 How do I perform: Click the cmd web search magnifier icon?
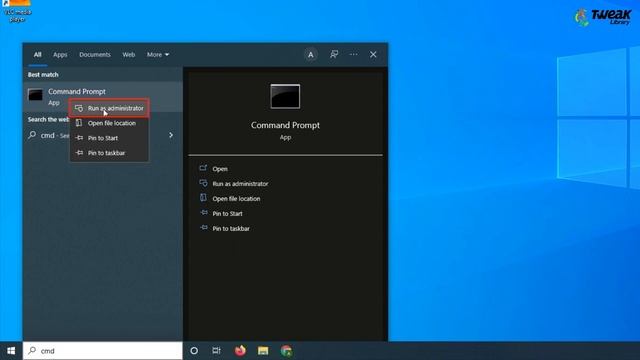point(32,135)
